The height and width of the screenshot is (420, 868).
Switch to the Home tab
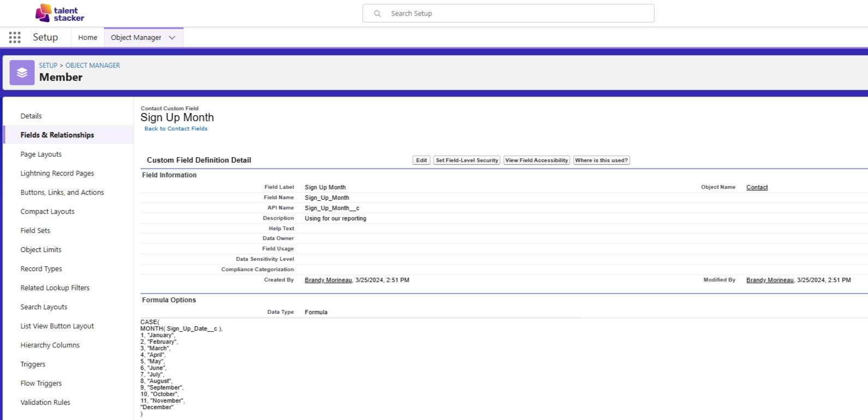tap(87, 38)
